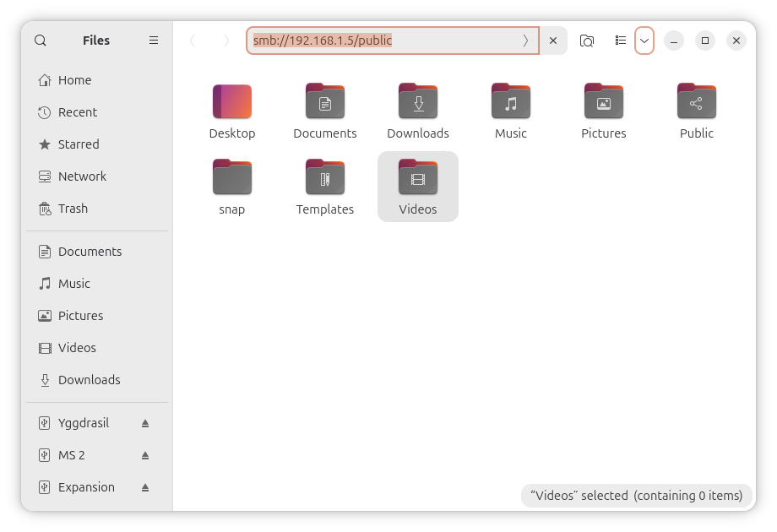Viewport: 777px width, 532px height.
Task: Toggle list view layout icon
Action: click(x=621, y=41)
